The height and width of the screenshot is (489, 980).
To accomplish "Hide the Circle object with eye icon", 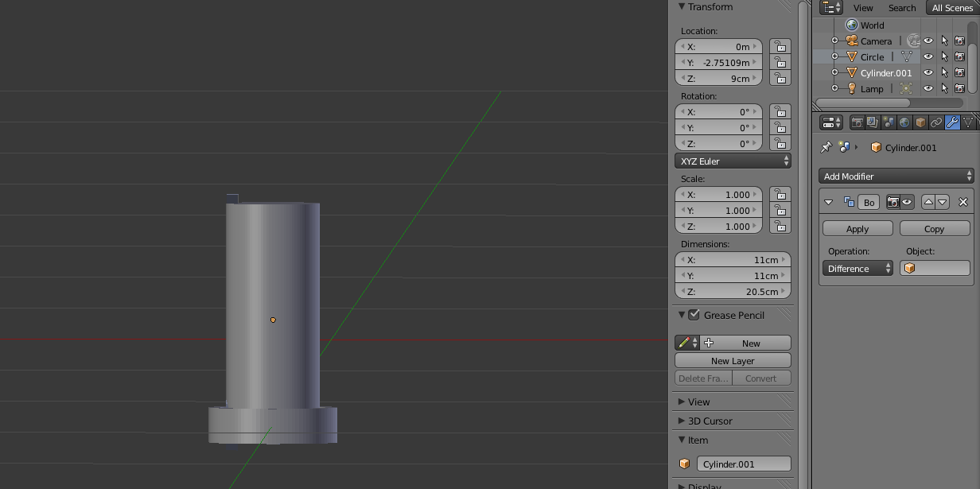I will (928, 56).
